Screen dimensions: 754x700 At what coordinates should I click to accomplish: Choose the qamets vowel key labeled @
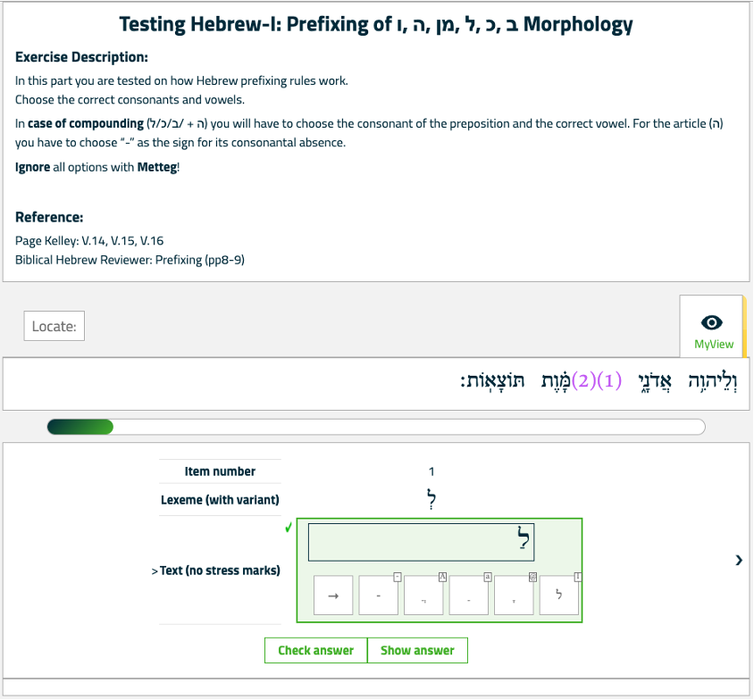point(514,596)
